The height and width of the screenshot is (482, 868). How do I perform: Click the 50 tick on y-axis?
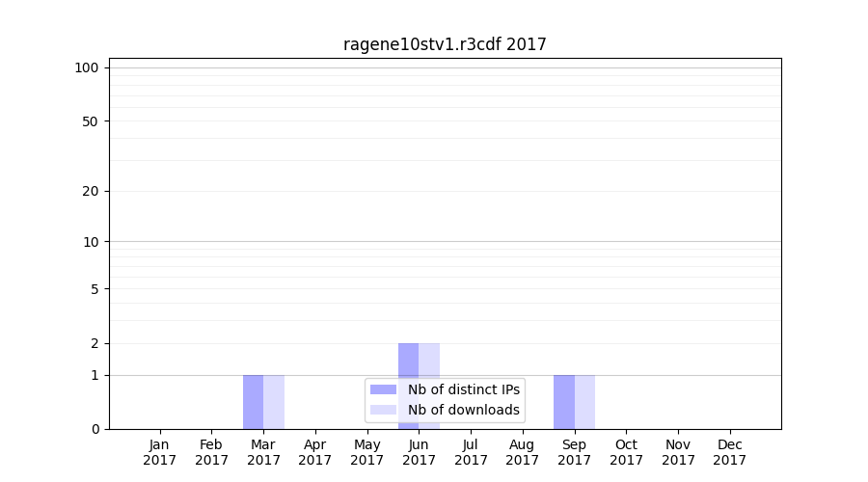(x=91, y=121)
